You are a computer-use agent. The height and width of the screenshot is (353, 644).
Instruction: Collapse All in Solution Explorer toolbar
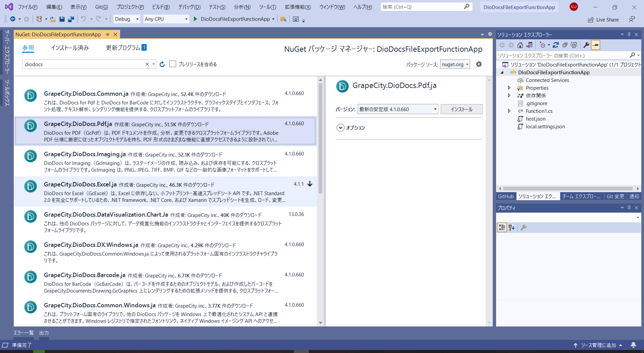pos(565,45)
